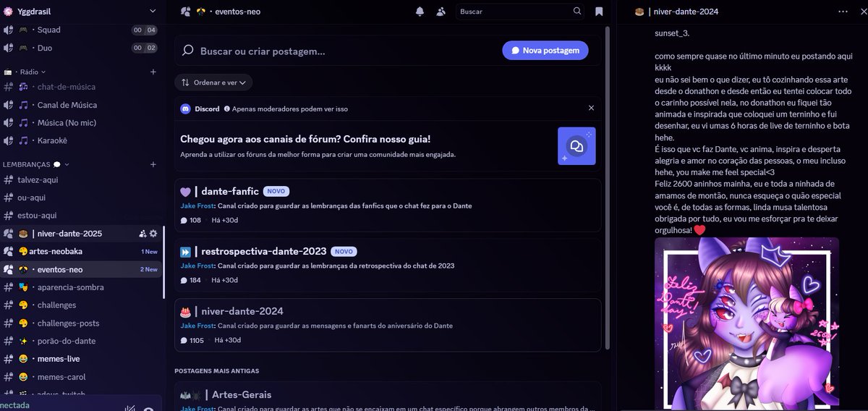The image size is (868, 411).
Task: Join the Karaokê voice channel
Action: (x=80, y=140)
